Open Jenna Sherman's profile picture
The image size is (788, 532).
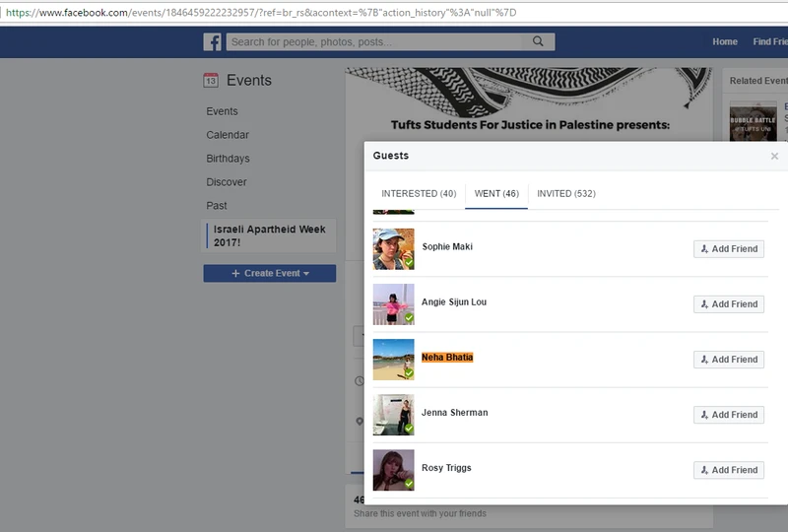393,415
